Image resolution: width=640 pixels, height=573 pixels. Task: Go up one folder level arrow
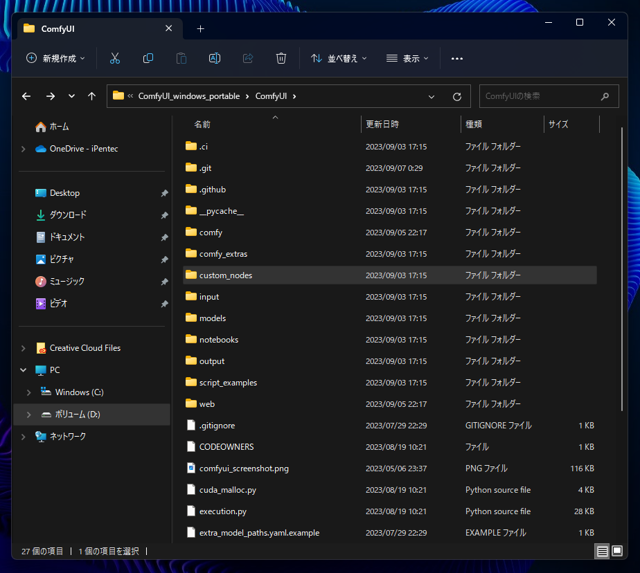pos(92,96)
